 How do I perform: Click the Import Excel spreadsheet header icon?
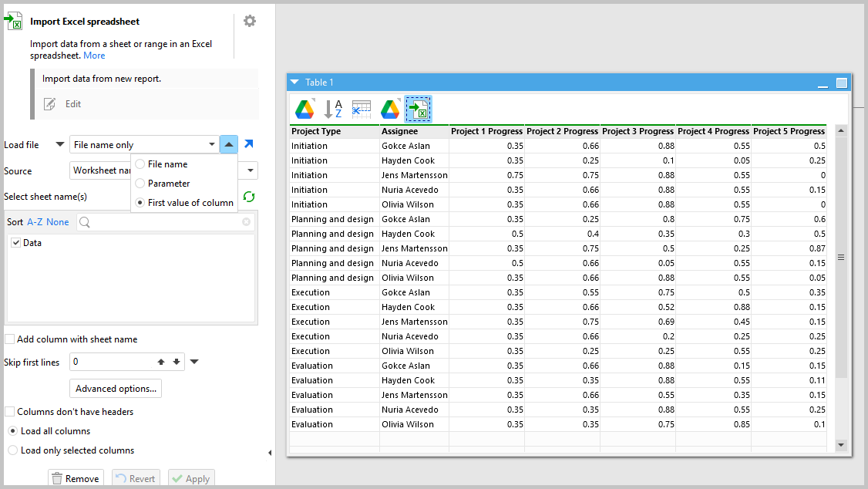pos(14,21)
